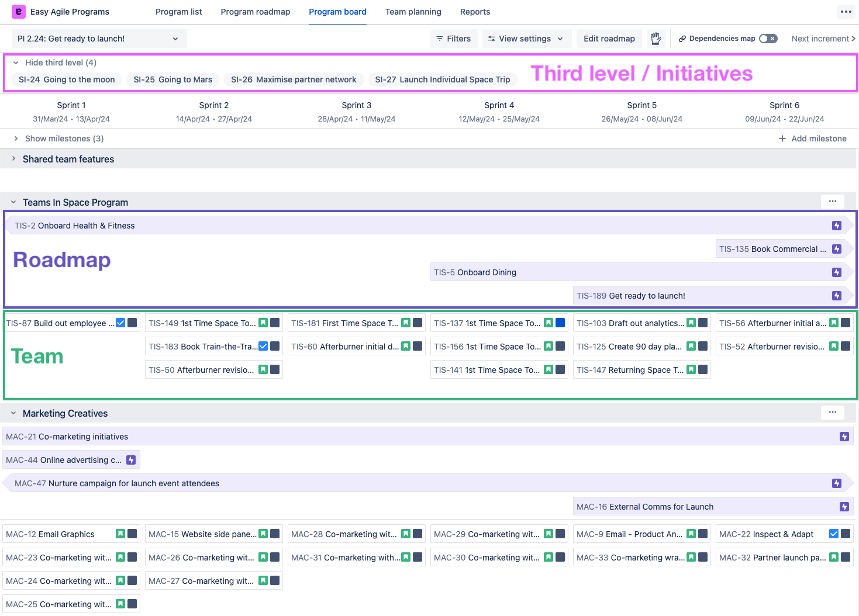The image size is (859, 616).
Task: Collapse the Marketing Creatives section
Action: pyautogui.click(x=13, y=413)
